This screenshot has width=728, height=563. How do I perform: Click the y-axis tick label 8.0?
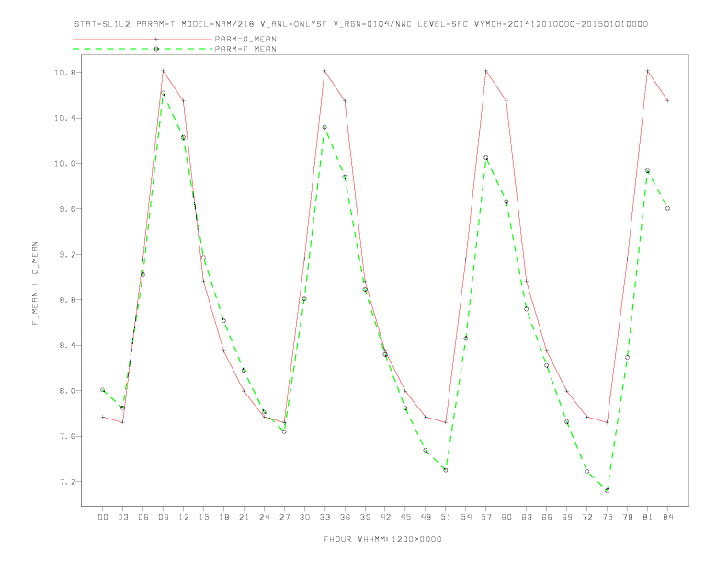pos(67,391)
